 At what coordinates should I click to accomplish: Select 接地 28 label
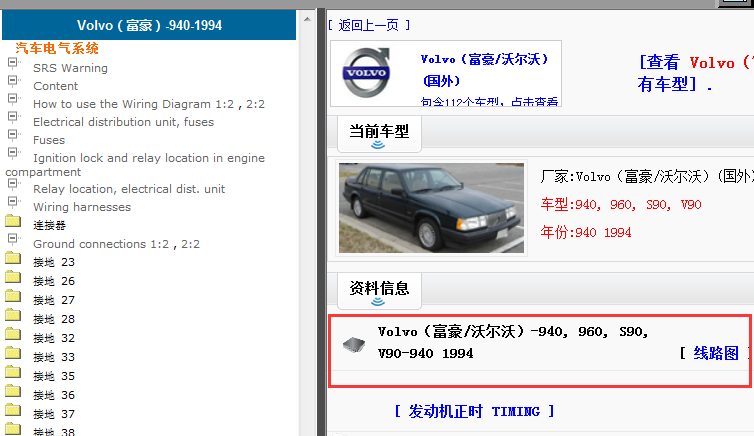(x=54, y=319)
